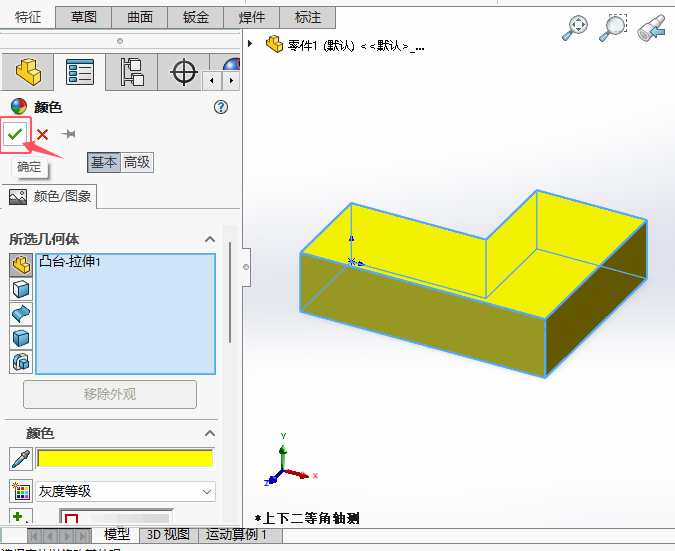Click the add-swatch green plus icon

pos(21,517)
